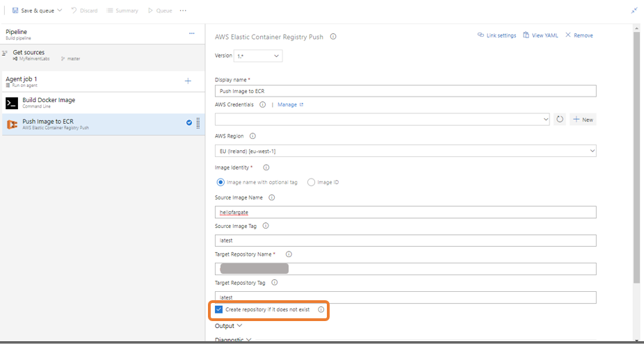
Task: Click the AWS Credentials info icon
Action: [x=263, y=105]
